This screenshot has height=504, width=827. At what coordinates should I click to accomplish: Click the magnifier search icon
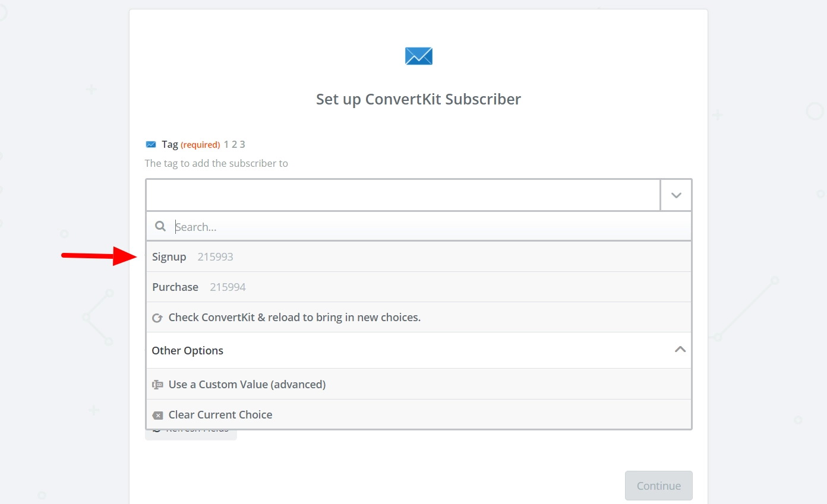[160, 226]
